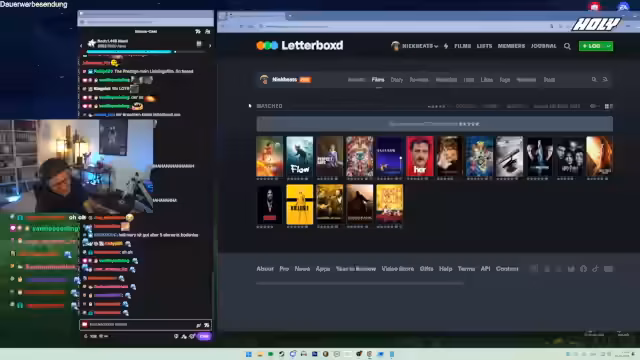Screen dimensions: 640x360
Task: Switch to the Stats profile tab
Action: pos(549,80)
